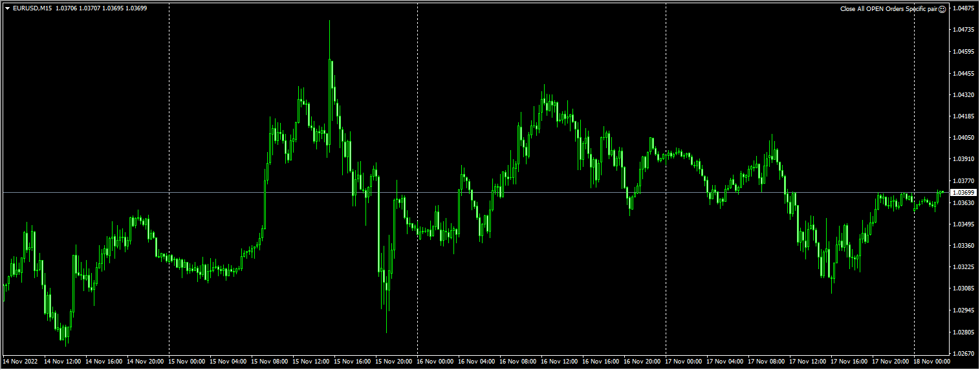Click the 1.03495 price scale label
Image resolution: width=980 pixels, height=370 pixels.
click(x=964, y=224)
